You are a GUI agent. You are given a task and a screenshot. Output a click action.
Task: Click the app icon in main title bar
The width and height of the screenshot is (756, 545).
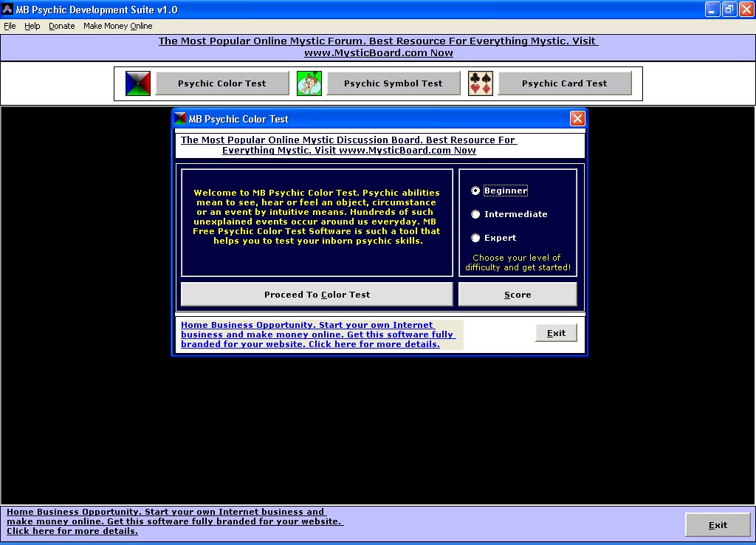pos(7,9)
